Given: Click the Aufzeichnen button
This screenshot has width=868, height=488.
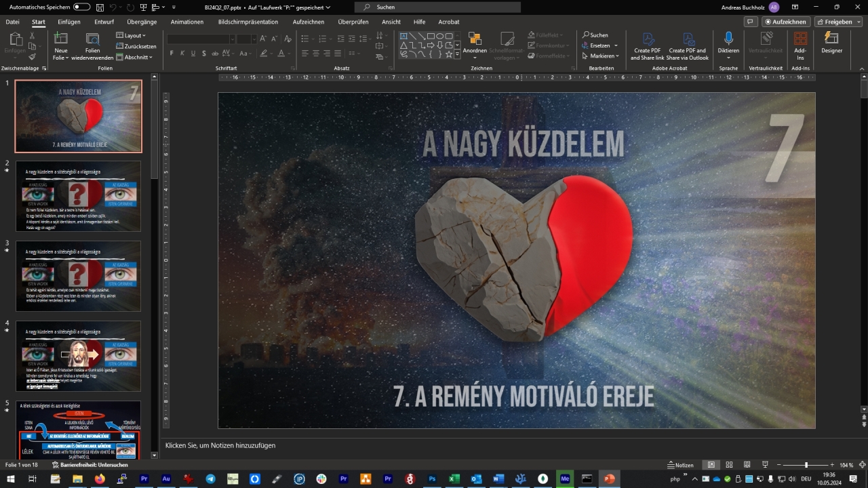Looking at the screenshot, I should (x=785, y=22).
